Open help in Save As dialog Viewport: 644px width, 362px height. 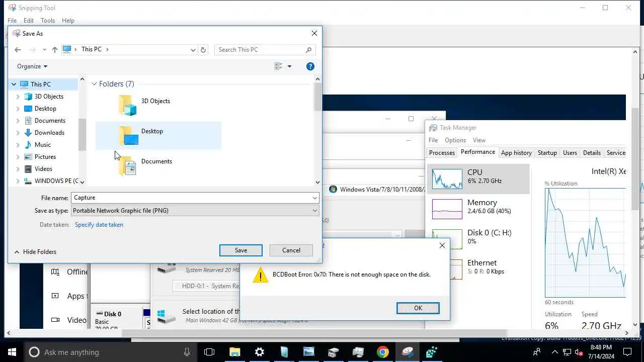coord(310,66)
